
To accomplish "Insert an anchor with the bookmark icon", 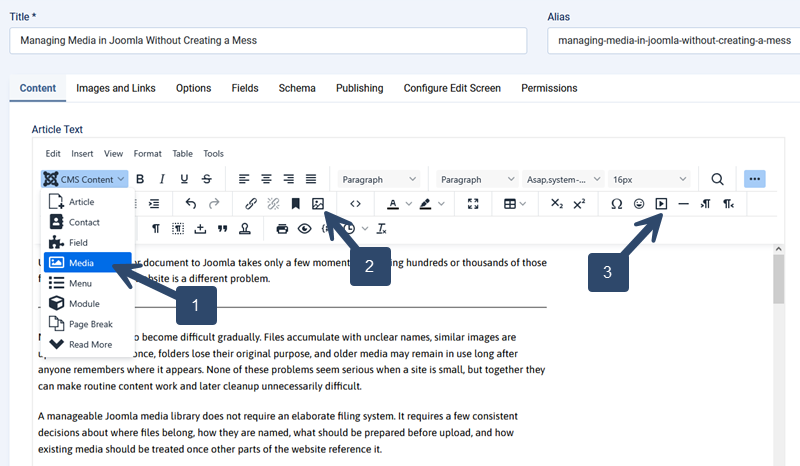I will click(x=295, y=204).
